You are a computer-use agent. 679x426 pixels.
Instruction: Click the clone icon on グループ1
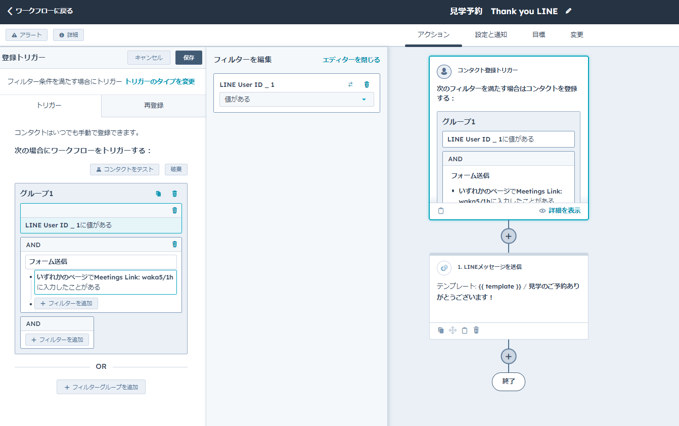pos(158,194)
